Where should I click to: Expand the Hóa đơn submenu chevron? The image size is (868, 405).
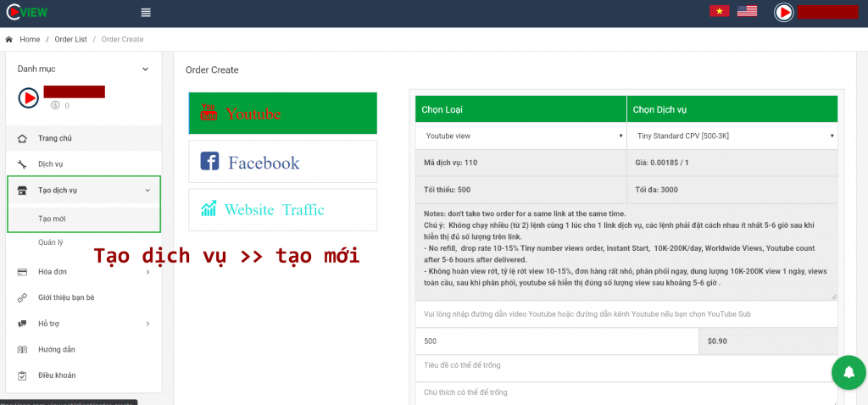pos(147,272)
